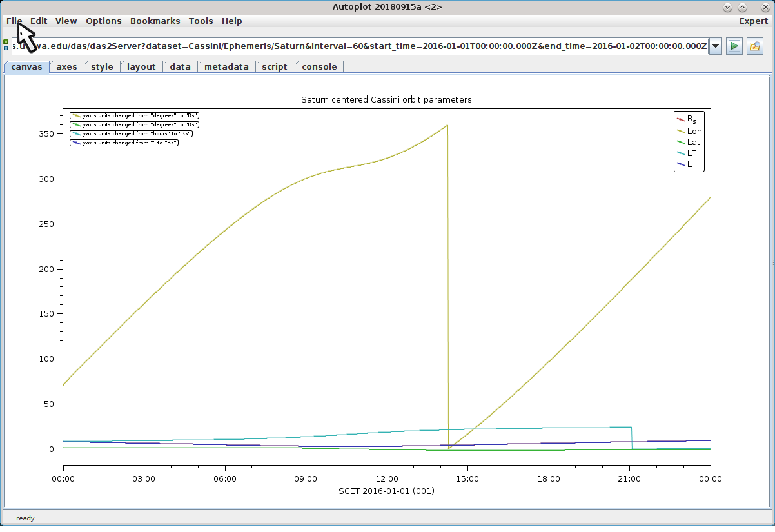Open the Options menu
The height and width of the screenshot is (532, 775).
click(x=103, y=21)
